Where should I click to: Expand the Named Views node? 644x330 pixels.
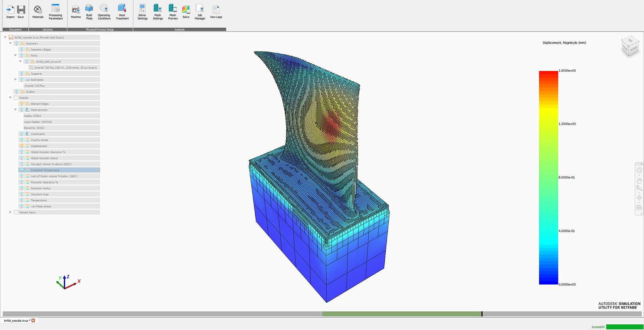click(10, 212)
